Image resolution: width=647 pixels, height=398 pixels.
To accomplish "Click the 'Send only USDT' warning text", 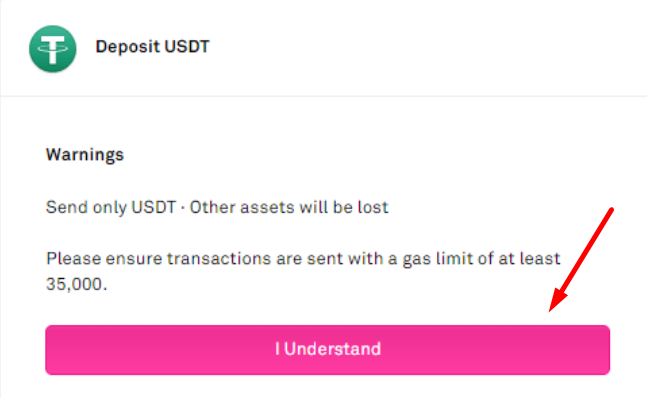I will coord(111,207).
